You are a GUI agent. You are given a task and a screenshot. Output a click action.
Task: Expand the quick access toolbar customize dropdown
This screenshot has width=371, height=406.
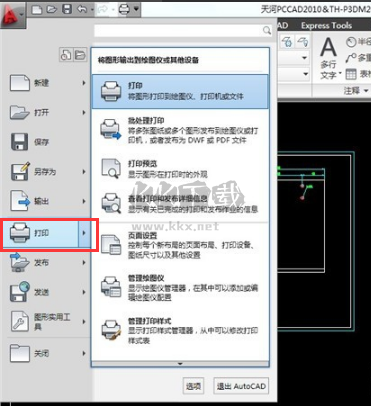(136, 9)
